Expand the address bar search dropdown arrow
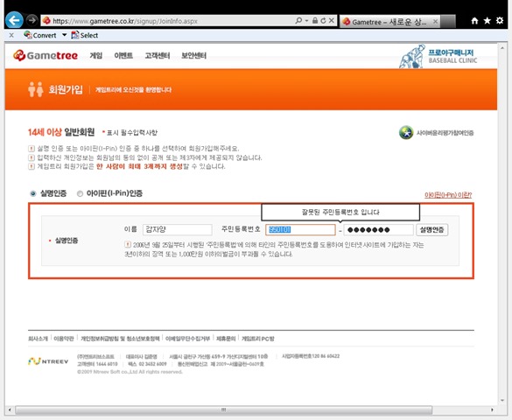The width and height of the screenshot is (512, 420). point(306,20)
